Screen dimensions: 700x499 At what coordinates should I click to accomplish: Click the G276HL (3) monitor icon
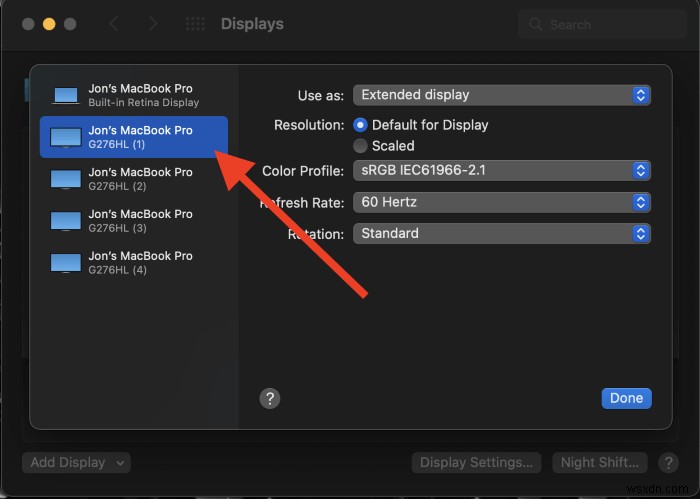pos(66,221)
